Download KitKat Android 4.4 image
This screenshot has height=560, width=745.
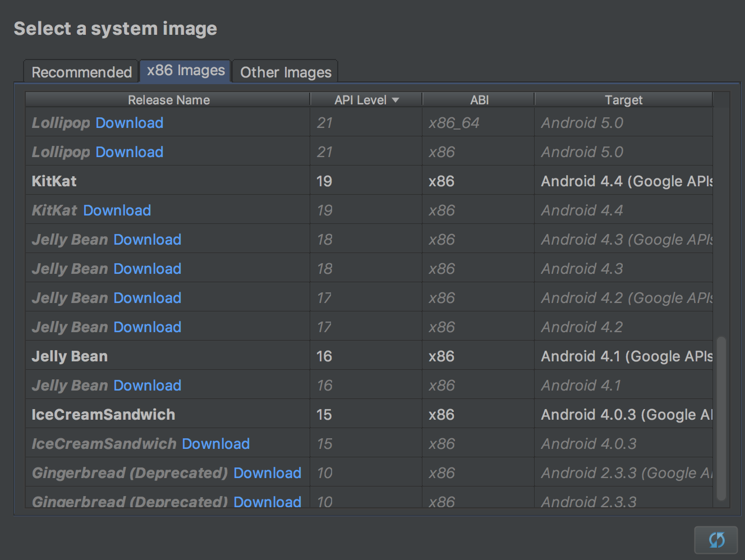(117, 210)
